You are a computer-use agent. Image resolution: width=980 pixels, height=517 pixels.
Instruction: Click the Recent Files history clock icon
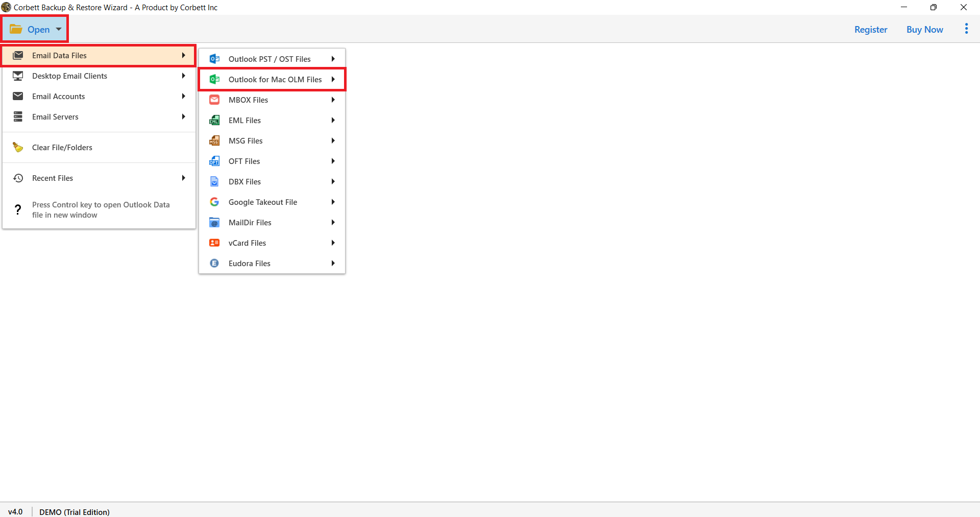18,178
